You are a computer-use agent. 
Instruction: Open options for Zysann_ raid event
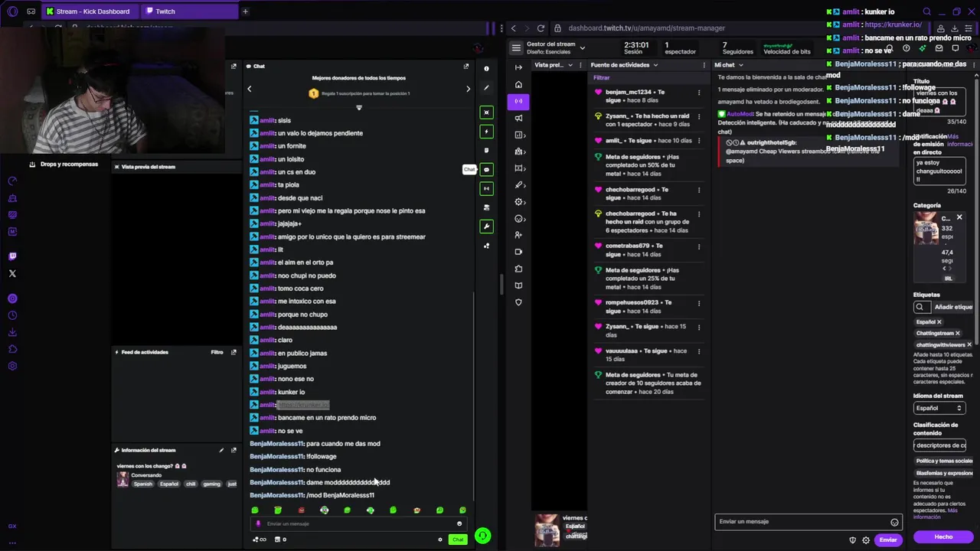click(698, 116)
